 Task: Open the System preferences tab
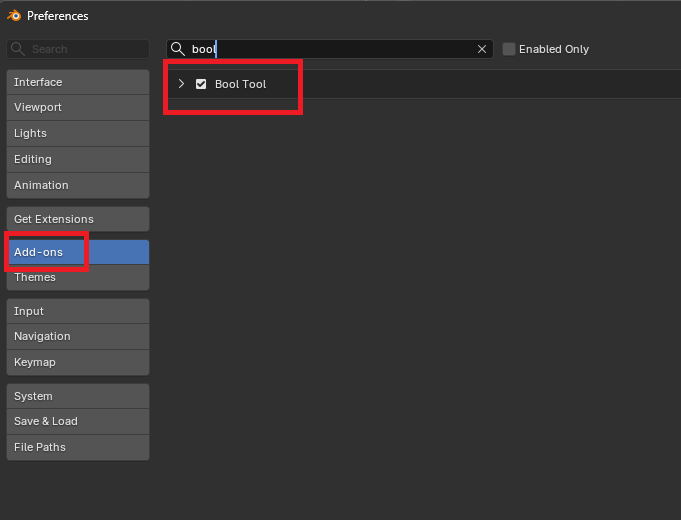coord(78,396)
